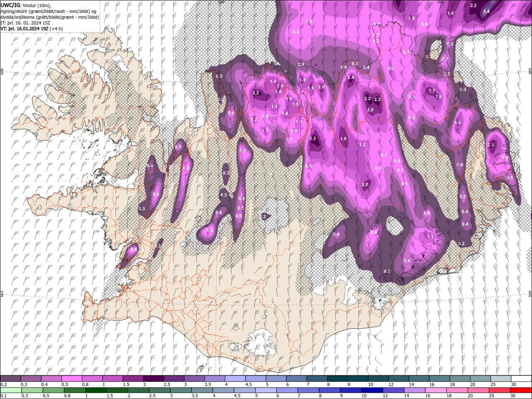
Task: Click the pale green lower swatch between 0.1 and 0.3
Action: [11, 390]
